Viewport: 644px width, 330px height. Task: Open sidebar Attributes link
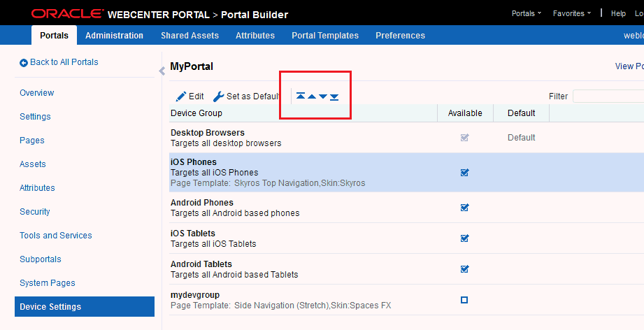(x=37, y=188)
